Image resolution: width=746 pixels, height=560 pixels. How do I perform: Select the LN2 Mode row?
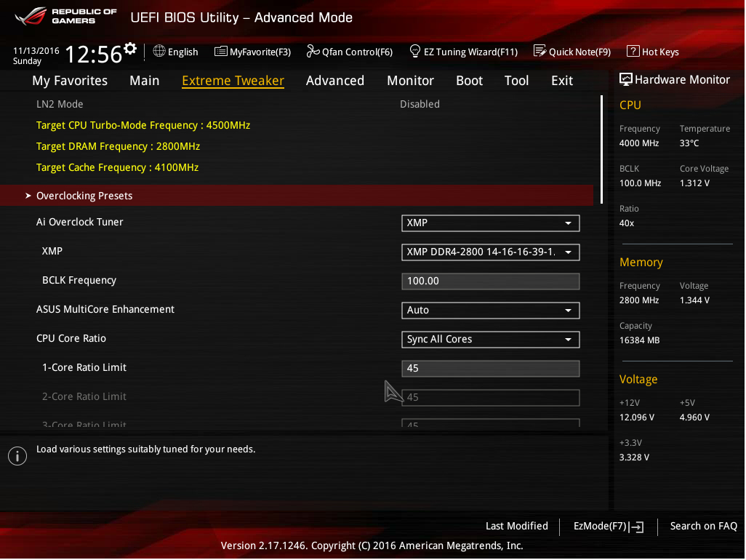coord(297,104)
